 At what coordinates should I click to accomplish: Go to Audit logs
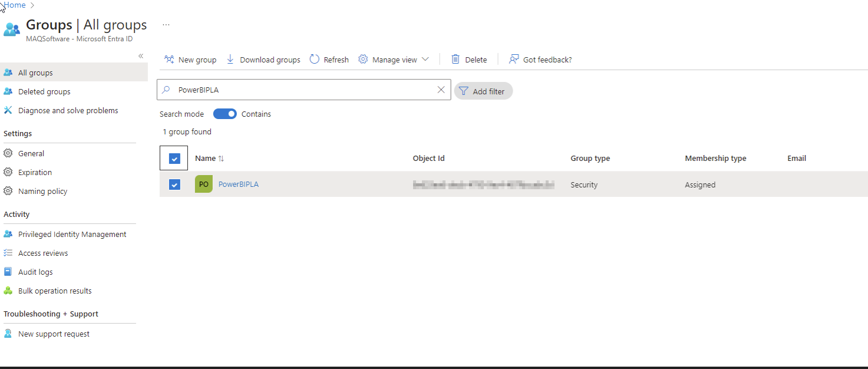click(35, 272)
